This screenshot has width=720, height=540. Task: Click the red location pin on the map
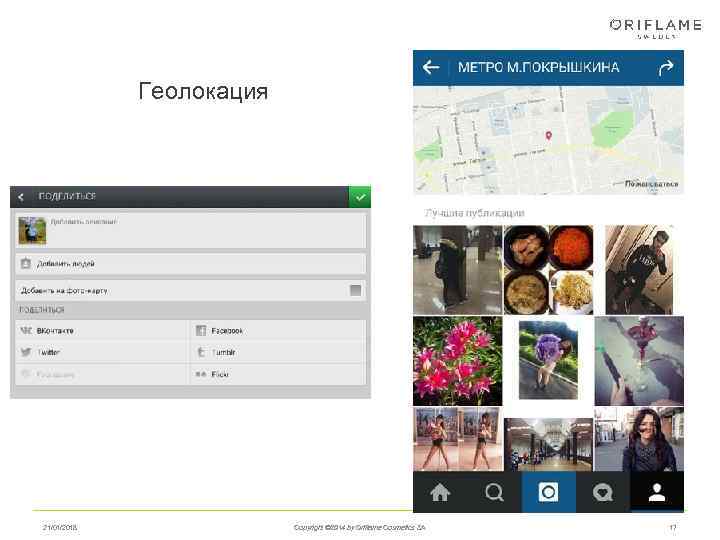548,135
